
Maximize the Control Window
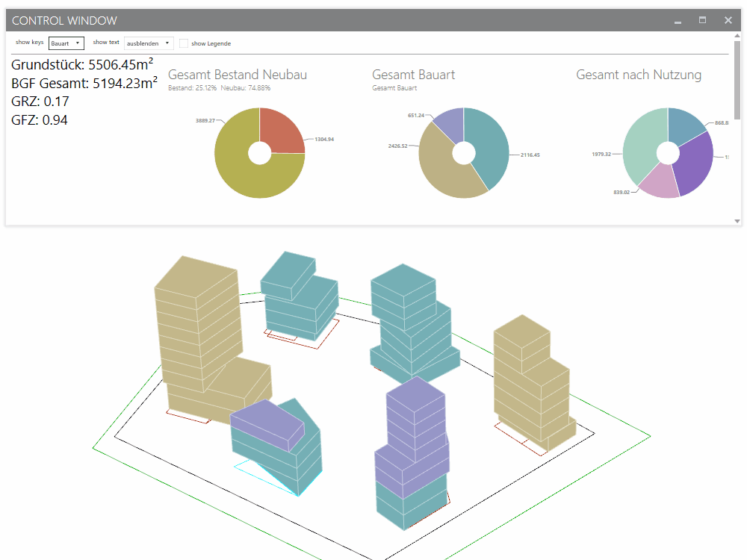pos(702,21)
